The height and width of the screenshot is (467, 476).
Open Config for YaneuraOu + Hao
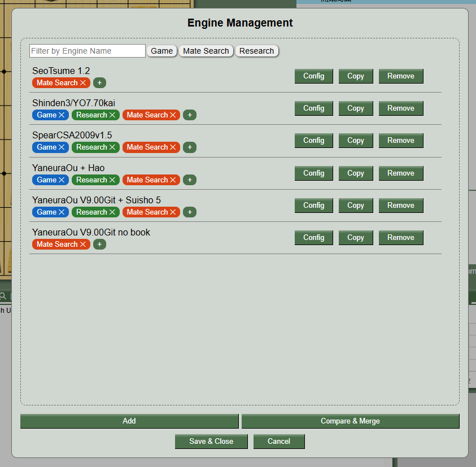click(x=313, y=173)
